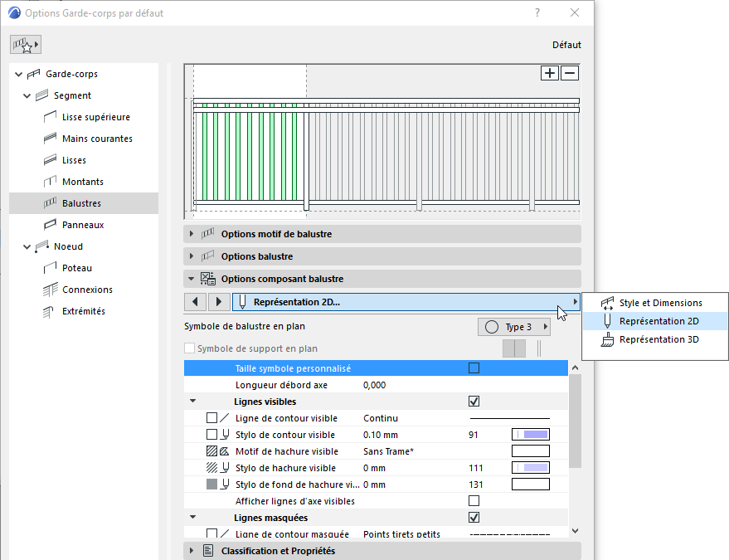This screenshot has height=560, width=729.
Task: Click the pen icon of Stylo de contour visible
Action: point(225,435)
